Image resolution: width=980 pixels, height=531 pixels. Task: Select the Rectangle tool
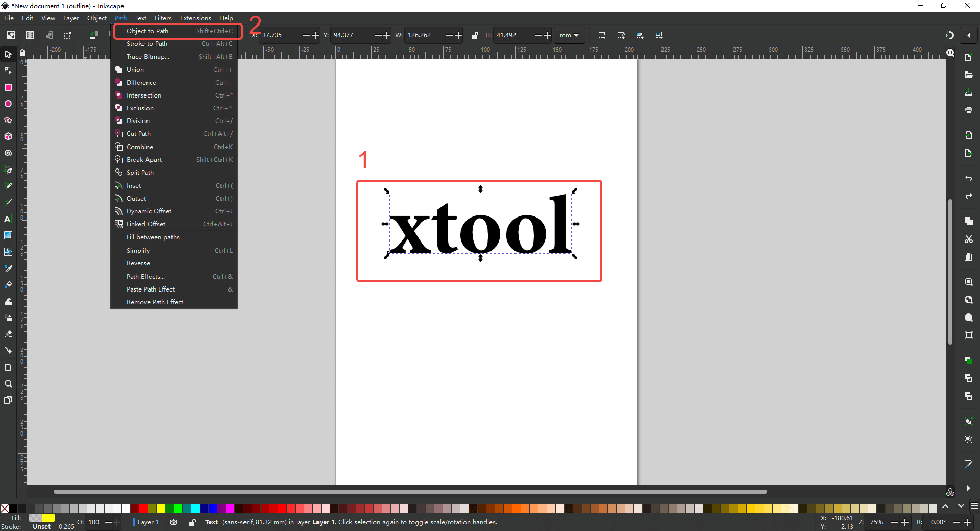coord(8,87)
